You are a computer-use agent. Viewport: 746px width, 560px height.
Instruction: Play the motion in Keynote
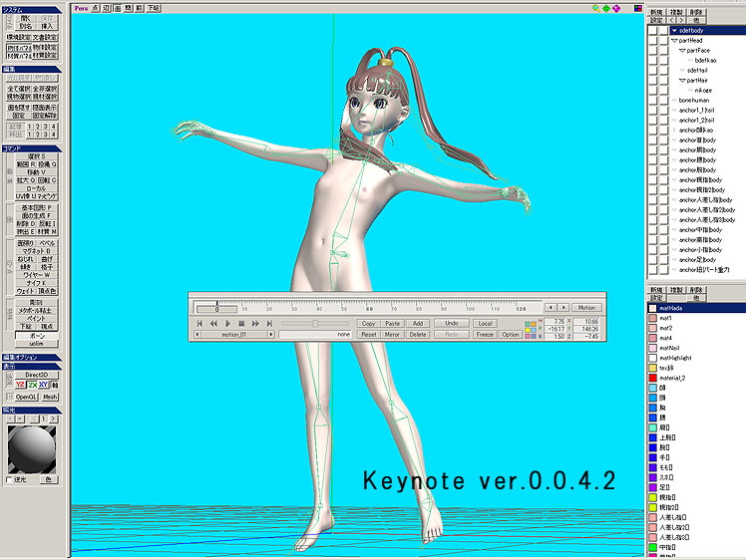click(x=227, y=323)
